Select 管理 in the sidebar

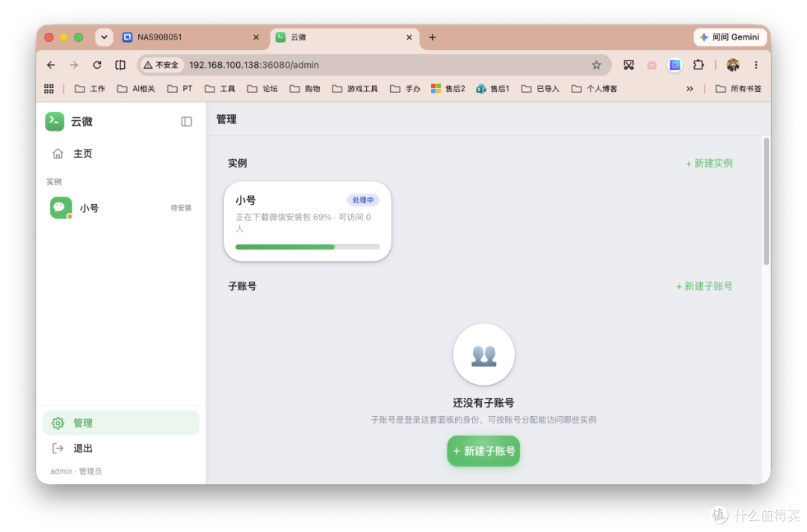click(x=121, y=423)
